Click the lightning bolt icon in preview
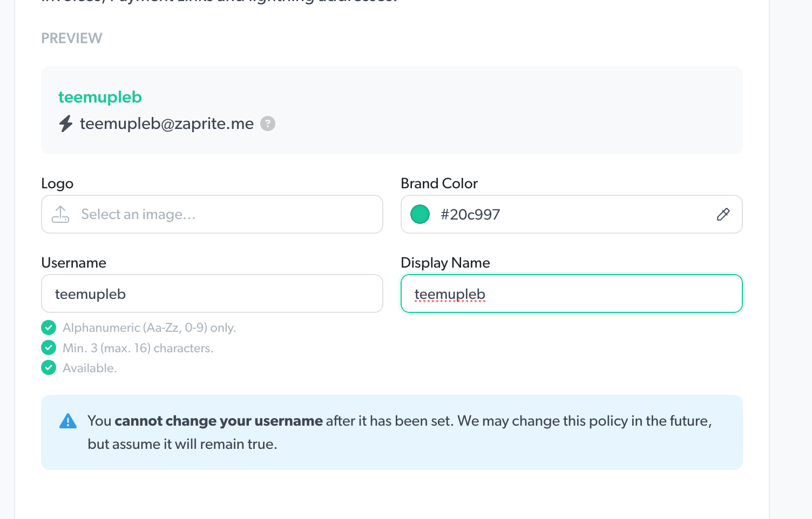 click(66, 124)
